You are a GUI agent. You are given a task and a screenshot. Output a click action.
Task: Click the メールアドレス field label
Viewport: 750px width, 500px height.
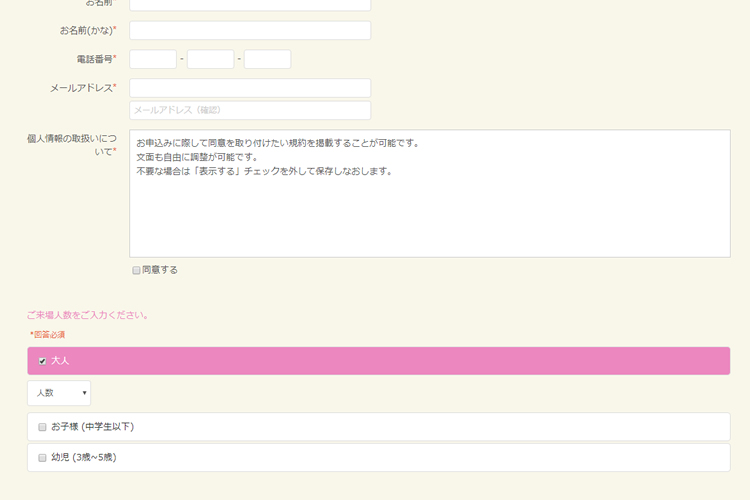(x=82, y=88)
